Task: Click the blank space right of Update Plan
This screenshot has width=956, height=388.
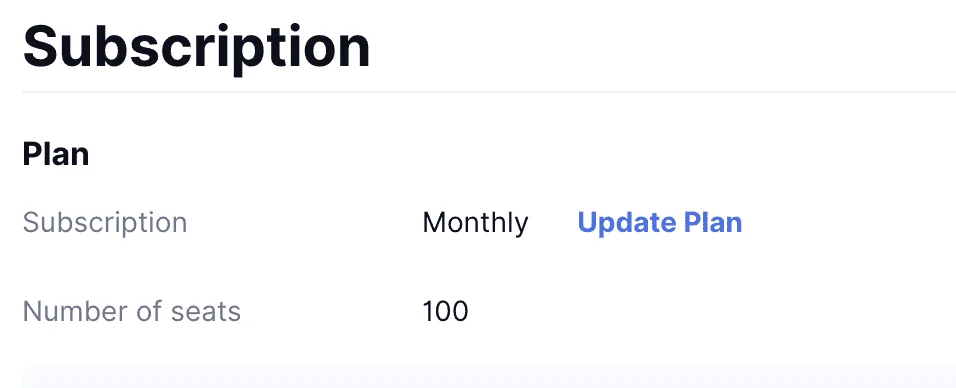Action: click(849, 223)
